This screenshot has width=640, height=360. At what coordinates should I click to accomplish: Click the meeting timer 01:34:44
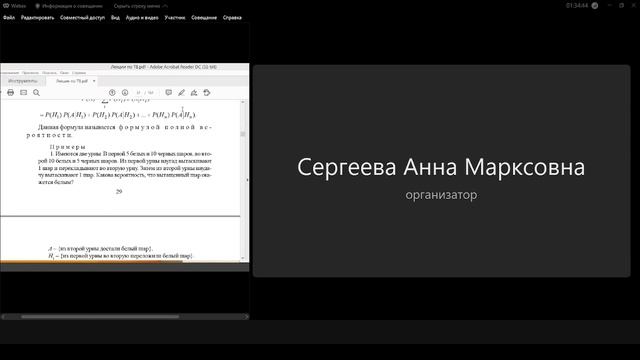tap(577, 6)
